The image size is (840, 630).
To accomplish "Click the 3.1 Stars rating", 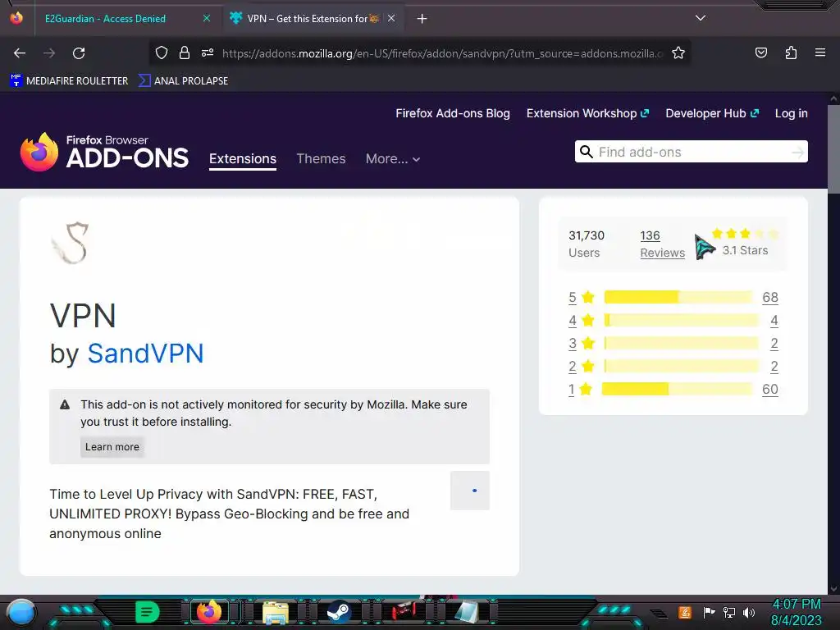I will (745, 242).
